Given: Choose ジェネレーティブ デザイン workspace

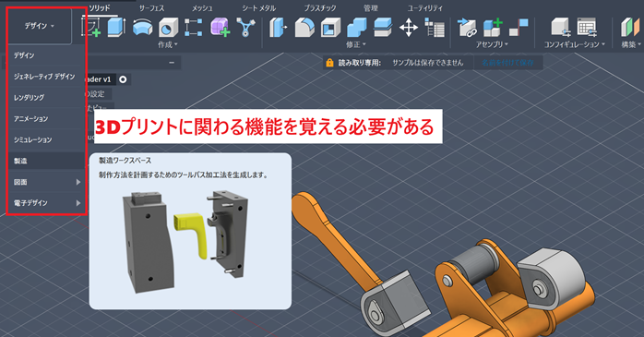Looking at the screenshot, I should [x=46, y=77].
